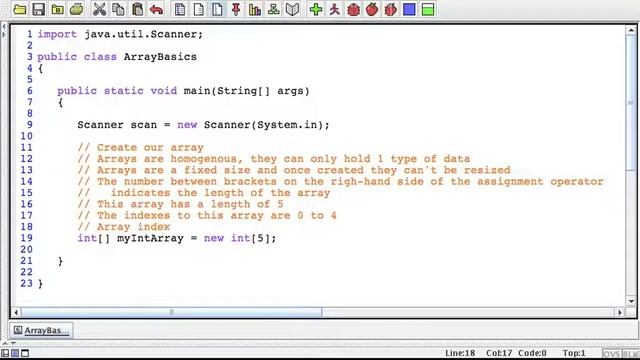Click the vertical scrollbar thumb
This screenshot has width=640, height=360.
tap(631, 103)
